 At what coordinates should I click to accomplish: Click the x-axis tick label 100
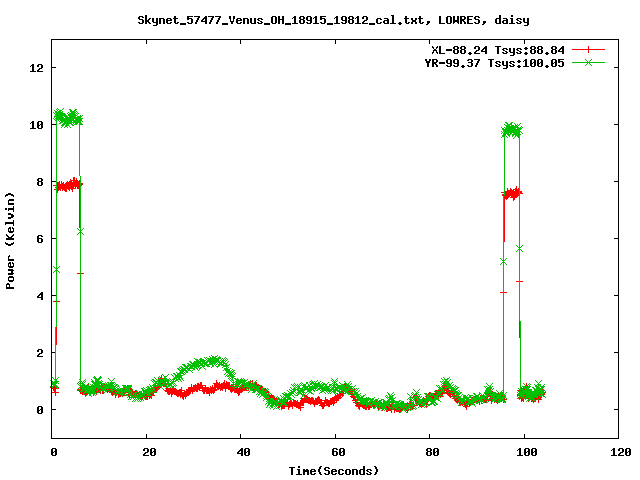pyautogui.click(x=527, y=452)
